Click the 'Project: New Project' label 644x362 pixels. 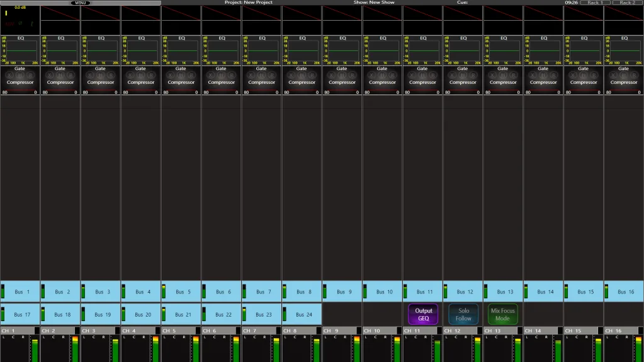tap(249, 3)
